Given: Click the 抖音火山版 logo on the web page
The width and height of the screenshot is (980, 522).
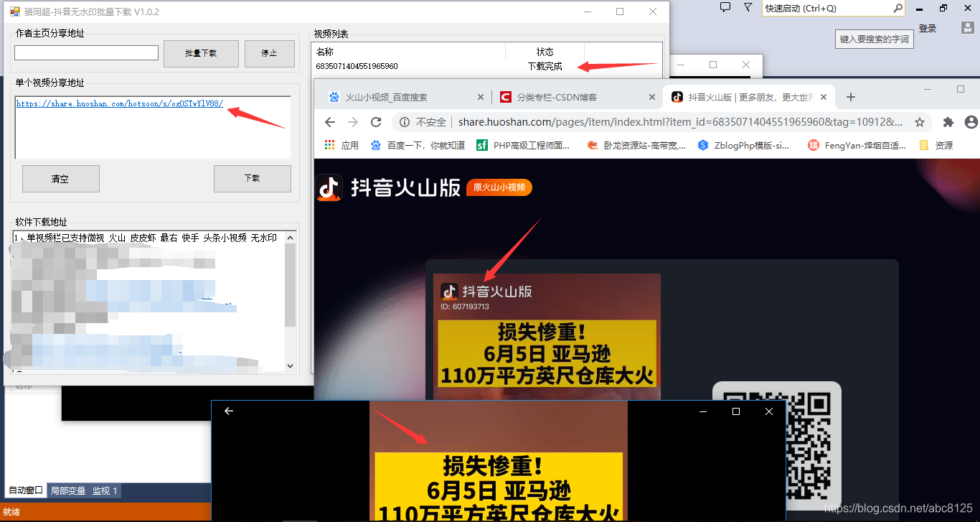Looking at the screenshot, I should (388, 188).
